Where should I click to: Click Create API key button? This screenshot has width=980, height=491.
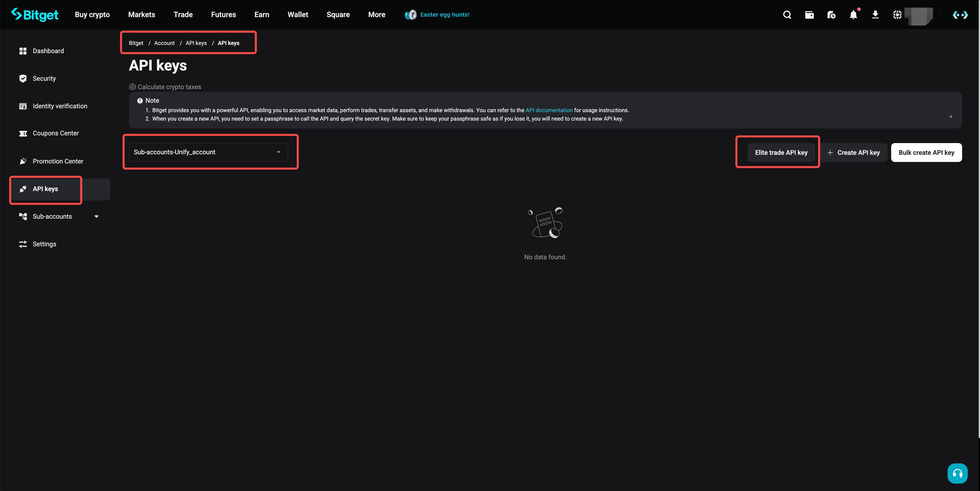point(853,153)
